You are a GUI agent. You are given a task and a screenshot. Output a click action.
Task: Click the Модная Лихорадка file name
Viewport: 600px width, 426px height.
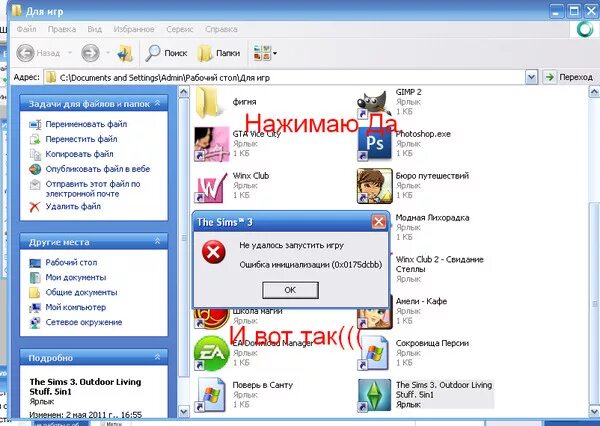[x=432, y=217]
